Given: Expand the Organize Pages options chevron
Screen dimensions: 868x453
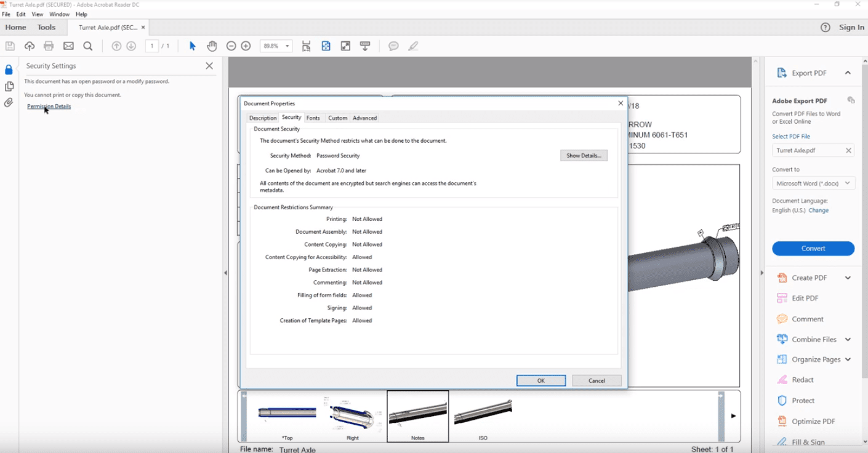Looking at the screenshot, I should coord(848,359).
